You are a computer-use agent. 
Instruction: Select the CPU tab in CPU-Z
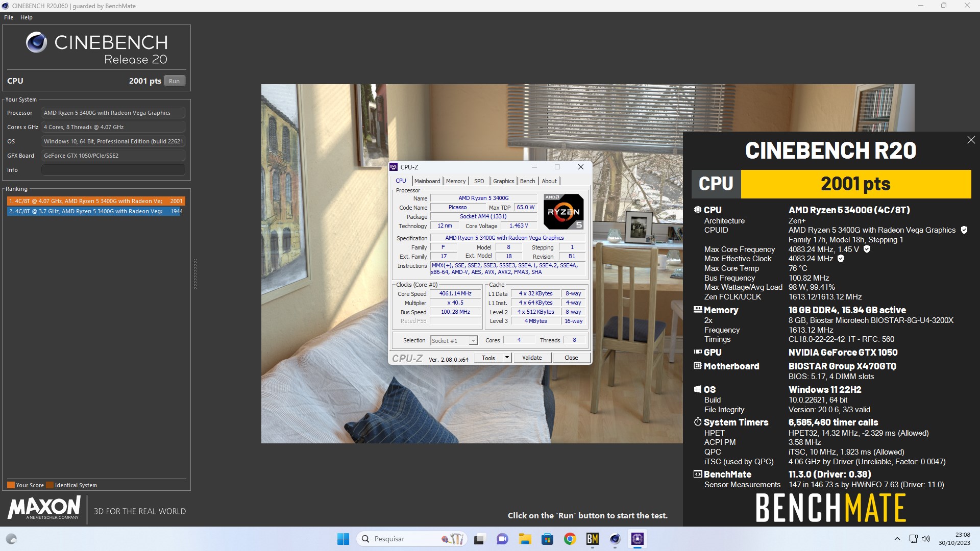(401, 181)
